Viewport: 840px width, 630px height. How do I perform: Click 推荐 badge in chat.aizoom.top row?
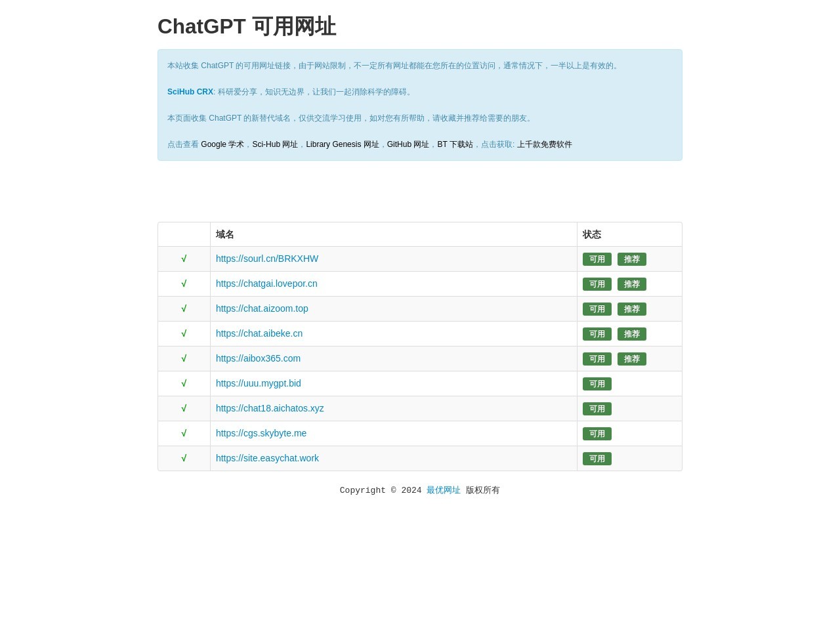632,309
